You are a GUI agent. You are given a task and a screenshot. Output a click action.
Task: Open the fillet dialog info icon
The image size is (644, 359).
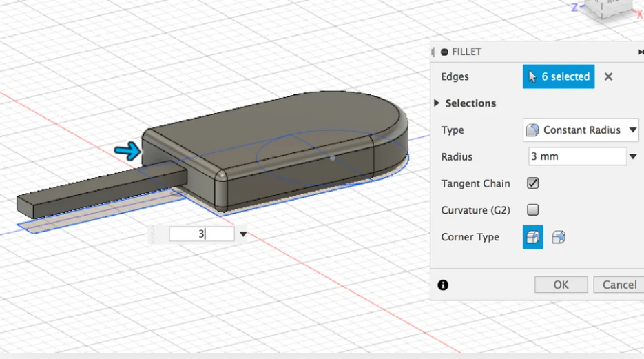pyautogui.click(x=443, y=285)
